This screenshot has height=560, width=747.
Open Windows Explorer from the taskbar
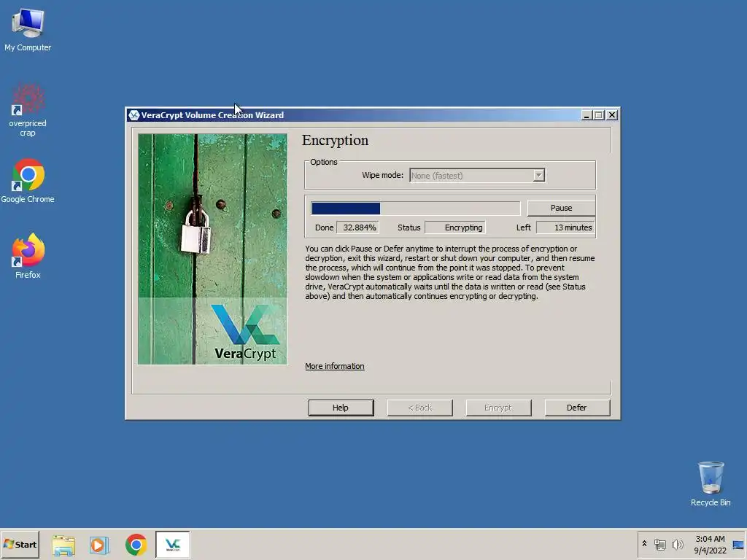point(63,545)
